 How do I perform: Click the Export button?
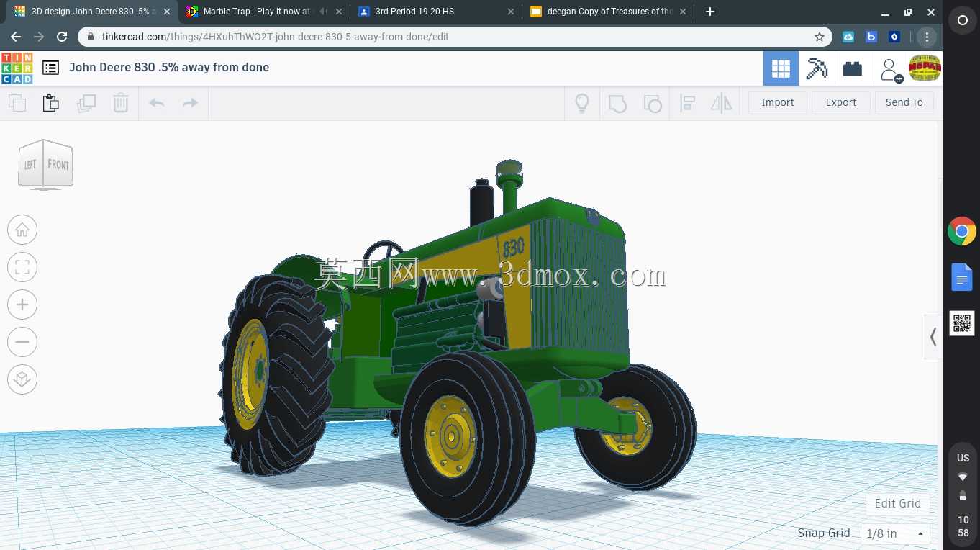[x=841, y=102]
